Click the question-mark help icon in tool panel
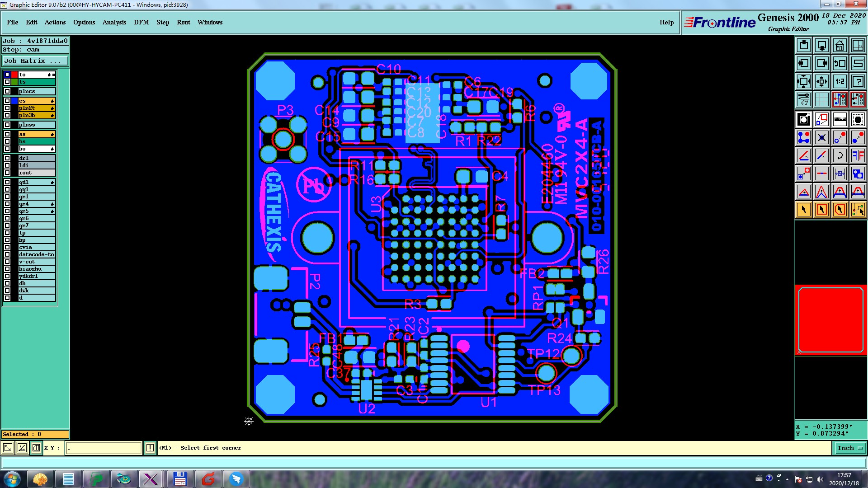 [x=858, y=81]
